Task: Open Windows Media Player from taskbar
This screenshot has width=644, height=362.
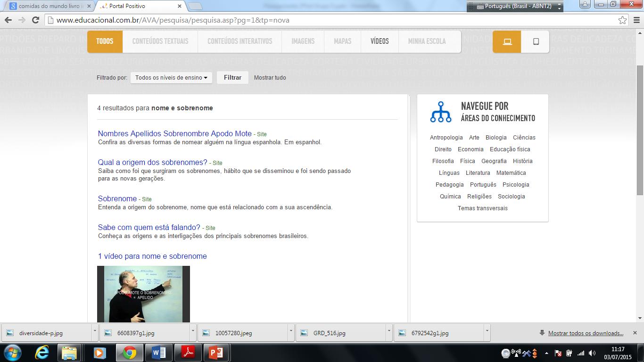Action: 99,353
